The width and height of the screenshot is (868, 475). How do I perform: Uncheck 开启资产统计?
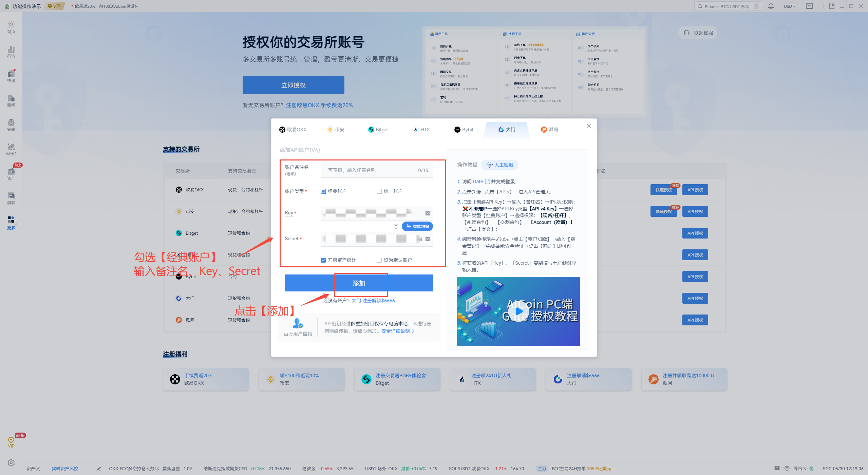(323, 260)
